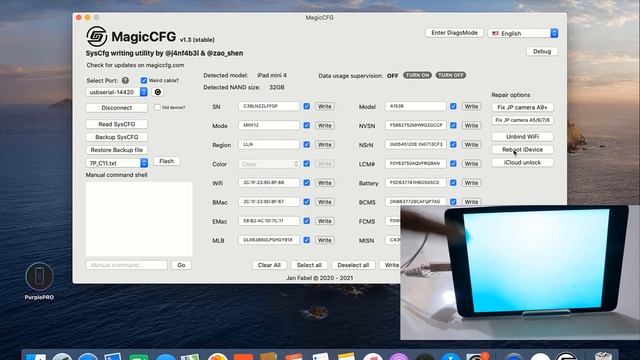Click iCloud unlock button

(x=522, y=162)
